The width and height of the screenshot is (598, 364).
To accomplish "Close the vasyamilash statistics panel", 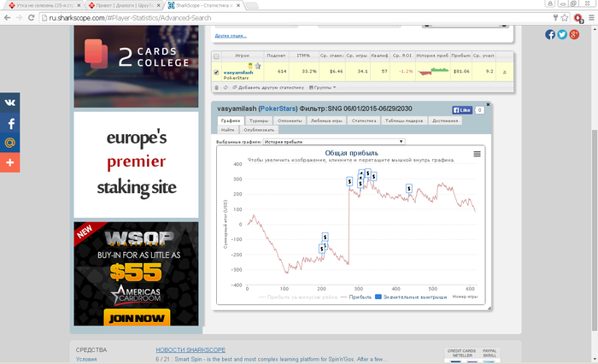I will (x=488, y=104).
